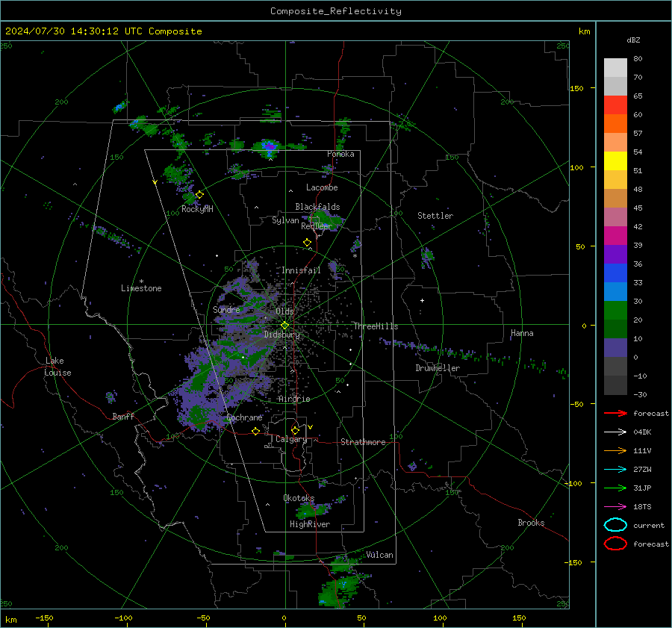Image resolution: width=672 pixels, height=628 pixels.
Task: Click the Cochrane town label
Action: pos(244,417)
